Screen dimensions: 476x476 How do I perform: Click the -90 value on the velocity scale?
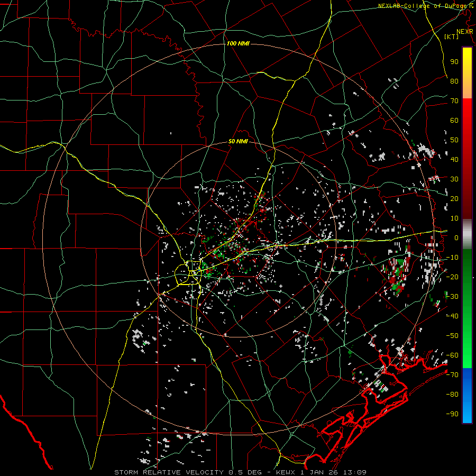coord(452,414)
